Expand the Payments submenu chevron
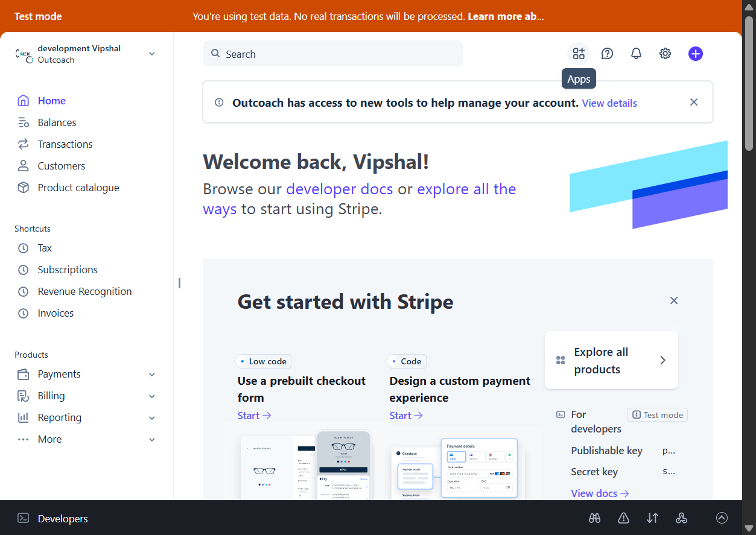This screenshot has width=756, height=535. point(152,375)
